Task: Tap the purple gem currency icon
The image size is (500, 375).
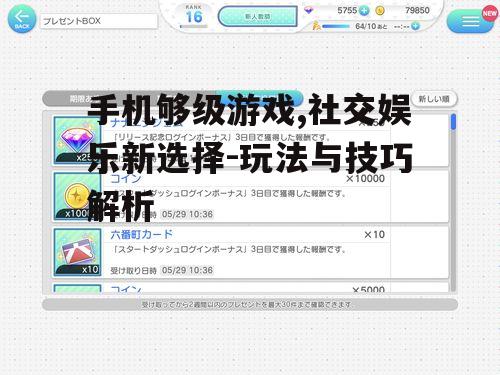Action: 309,10
